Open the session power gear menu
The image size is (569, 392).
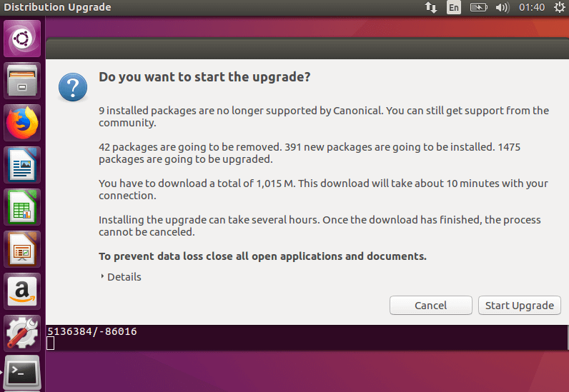(558, 8)
